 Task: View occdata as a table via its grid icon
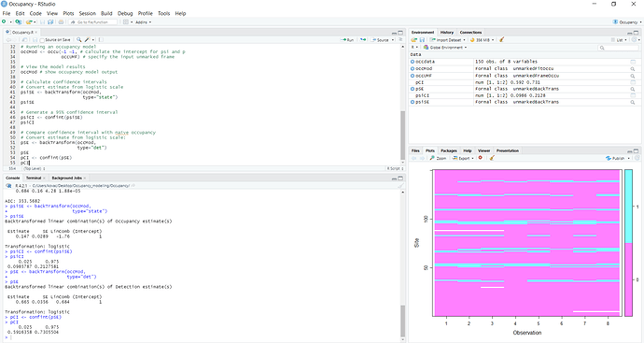click(x=633, y=62)
